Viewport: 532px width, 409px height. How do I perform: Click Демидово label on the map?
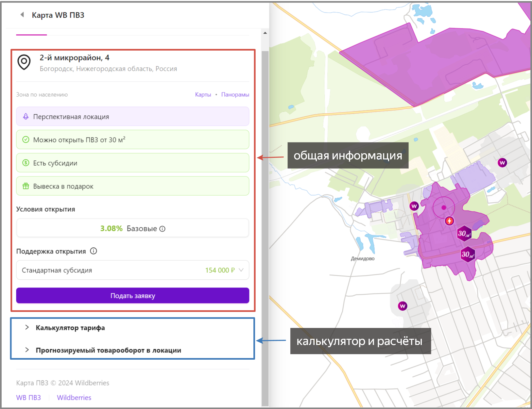pyautogui.click(x=363, y=258)
